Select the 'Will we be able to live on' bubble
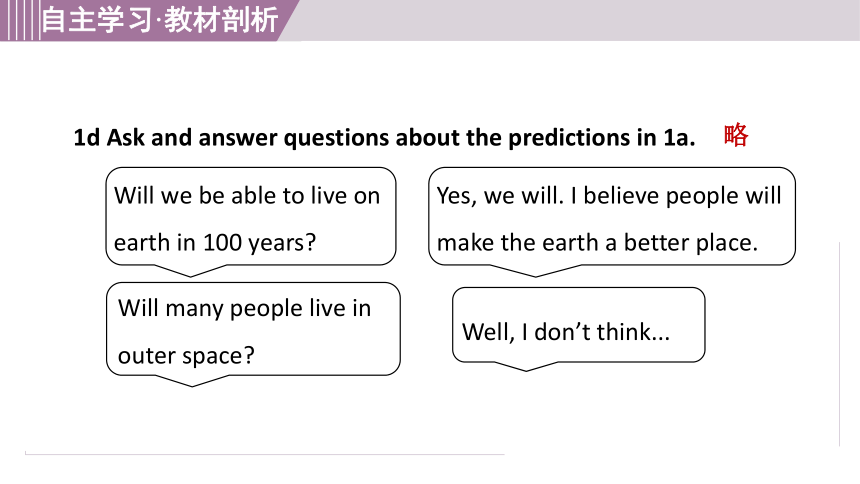This screenshot has height=484, width=860. click(x=251, y=216)
